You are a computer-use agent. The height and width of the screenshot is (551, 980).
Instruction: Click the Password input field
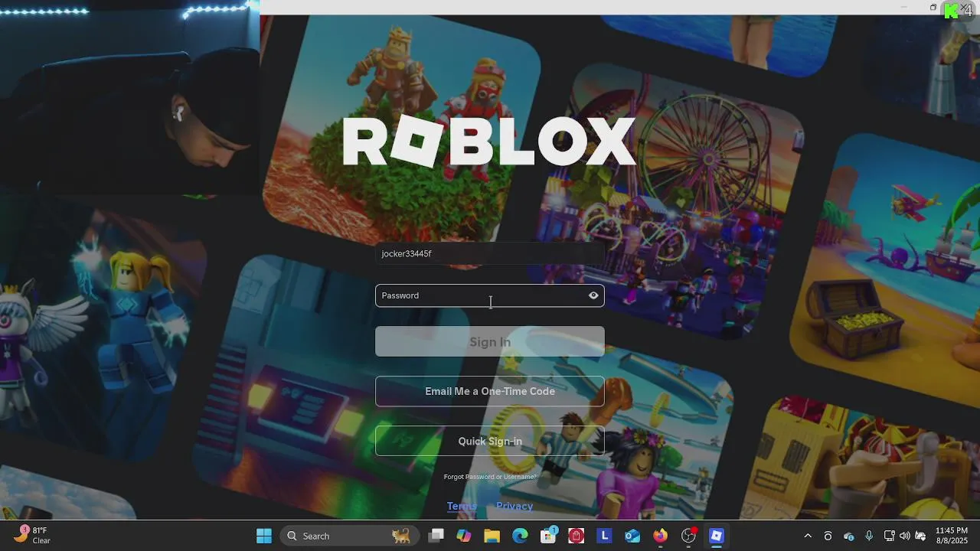click(x=490, y=295)
